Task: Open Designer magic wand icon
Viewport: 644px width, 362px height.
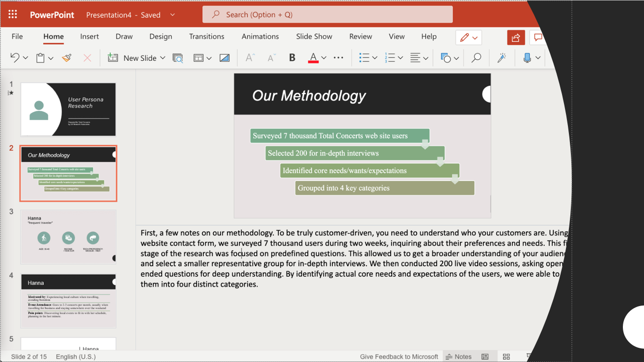Action: [502, 58]
